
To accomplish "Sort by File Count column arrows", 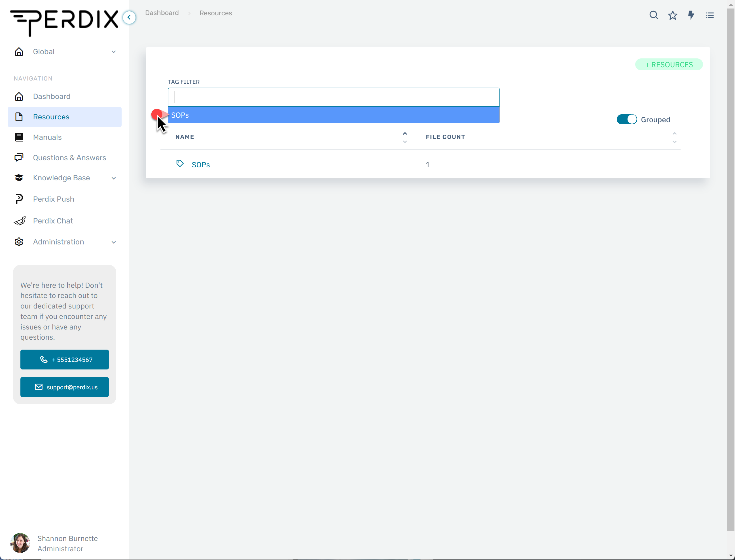I will (x=674, y=137).
